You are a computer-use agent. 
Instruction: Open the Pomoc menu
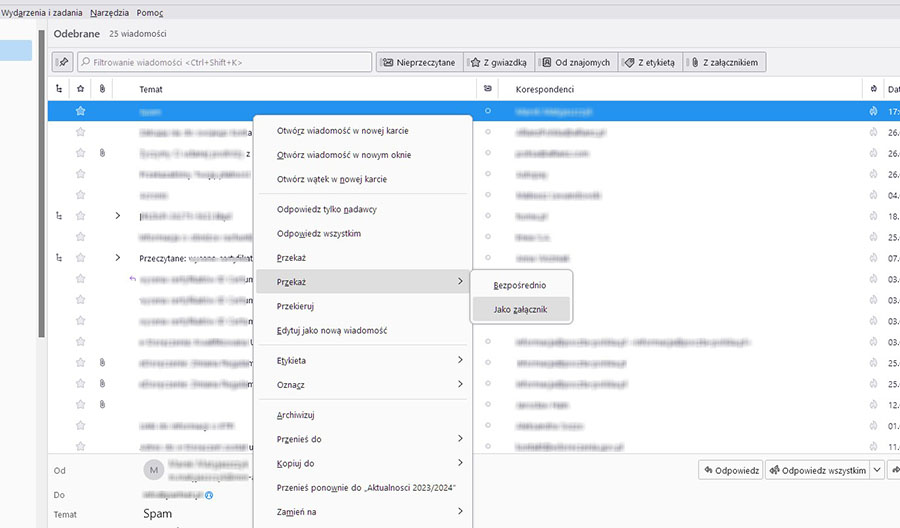click(x=150, y=13)
